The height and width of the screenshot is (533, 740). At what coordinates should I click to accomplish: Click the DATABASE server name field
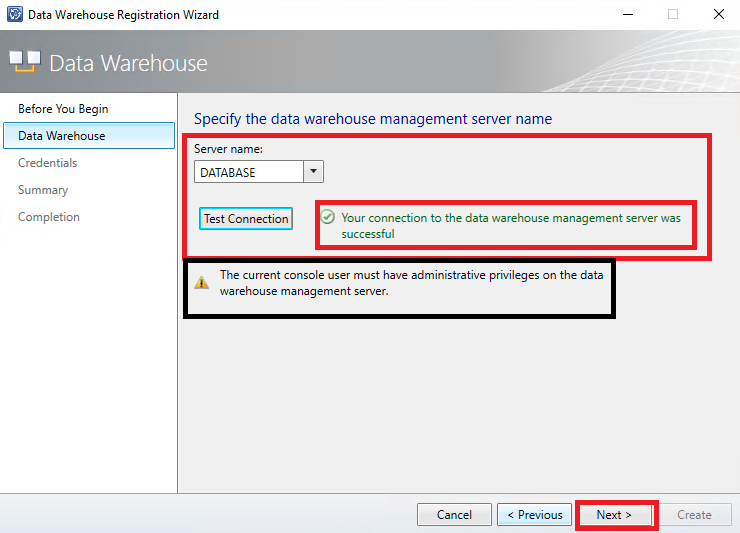pos(249,172)
